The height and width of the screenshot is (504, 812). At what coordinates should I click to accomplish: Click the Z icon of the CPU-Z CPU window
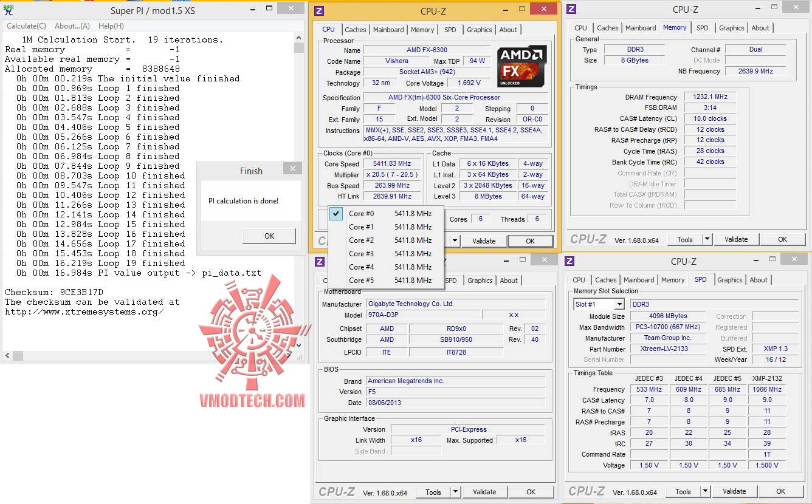point(320,11)
